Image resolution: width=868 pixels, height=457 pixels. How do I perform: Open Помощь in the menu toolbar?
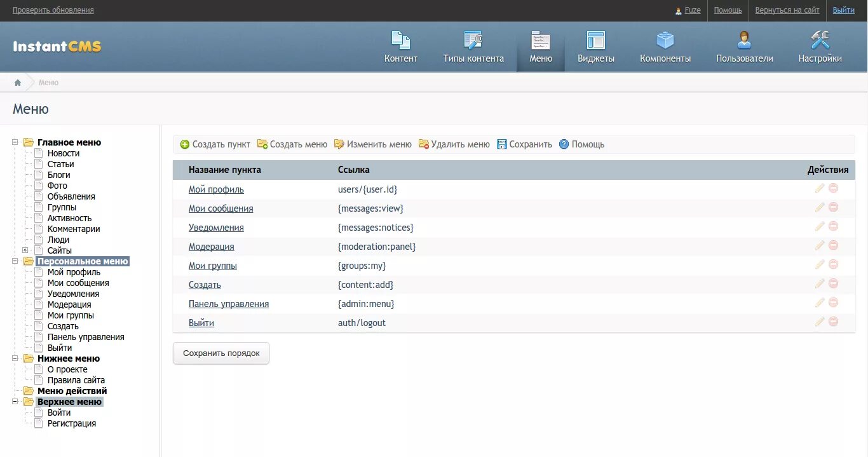point(582,144)
